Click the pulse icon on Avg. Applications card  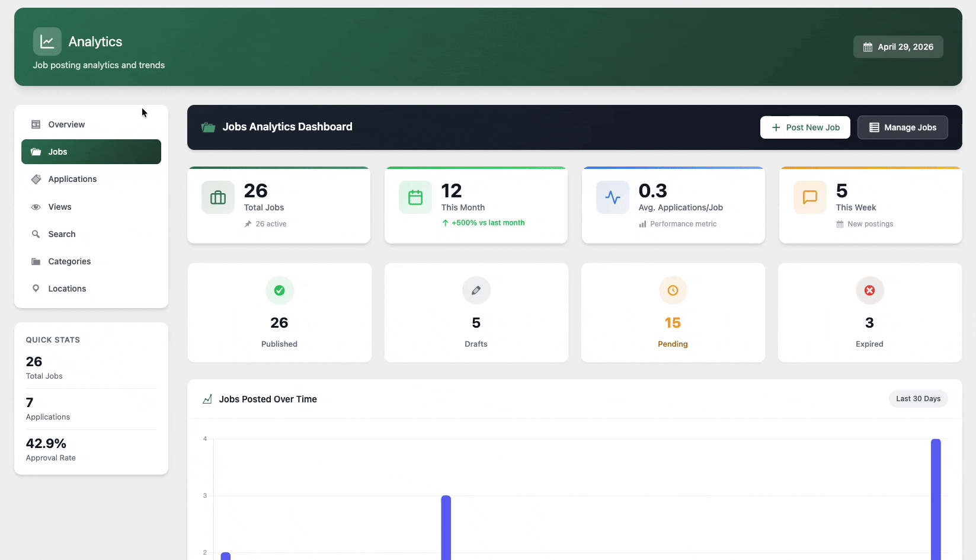tap(613, 197)
